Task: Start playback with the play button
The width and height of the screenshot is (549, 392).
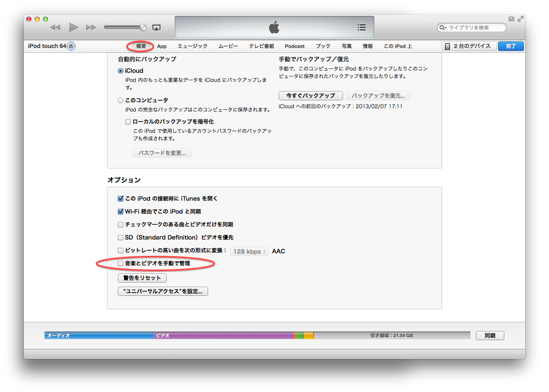Action: [74, 28]
